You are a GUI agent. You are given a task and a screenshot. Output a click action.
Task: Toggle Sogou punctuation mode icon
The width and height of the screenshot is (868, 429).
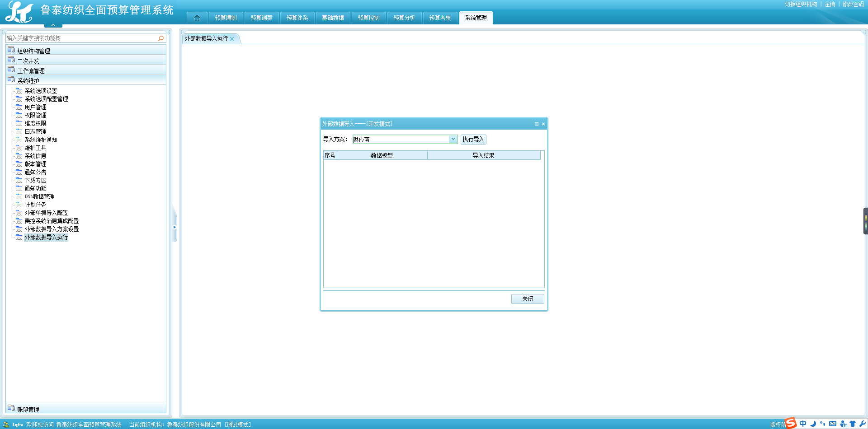click(x=823, y=424)
